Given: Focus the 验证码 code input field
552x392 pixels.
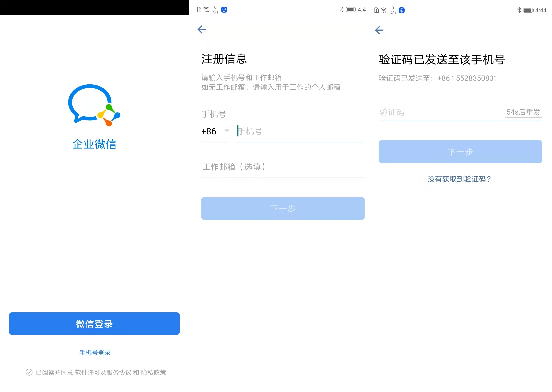Looking at the screenshot, I should [x=441, y=112].
